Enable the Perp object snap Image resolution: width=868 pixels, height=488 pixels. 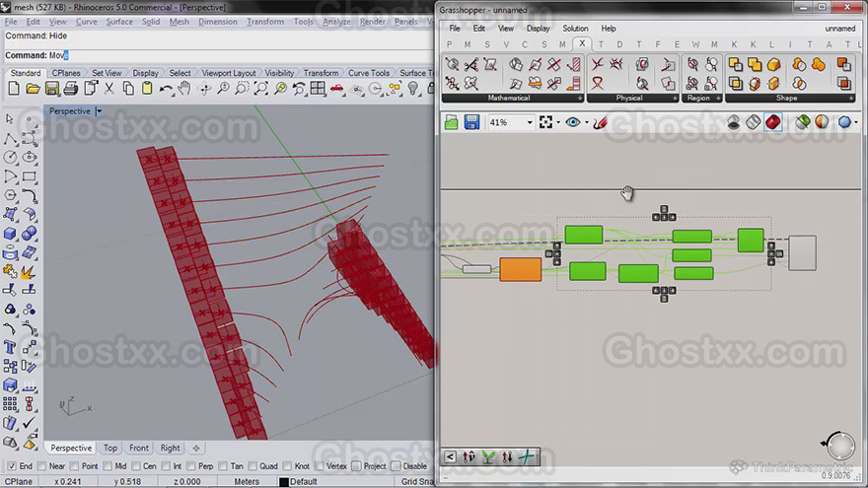coord(191,466)
